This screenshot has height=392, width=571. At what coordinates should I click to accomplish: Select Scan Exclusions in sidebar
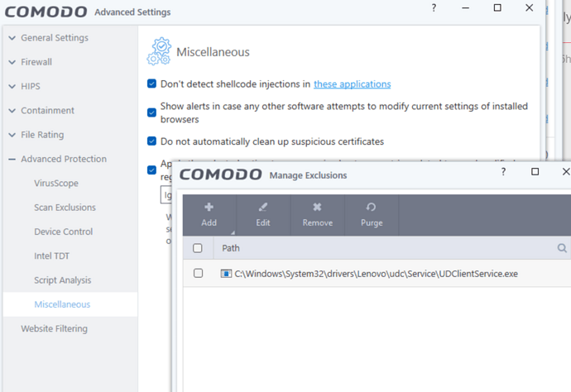pos(65,208)
